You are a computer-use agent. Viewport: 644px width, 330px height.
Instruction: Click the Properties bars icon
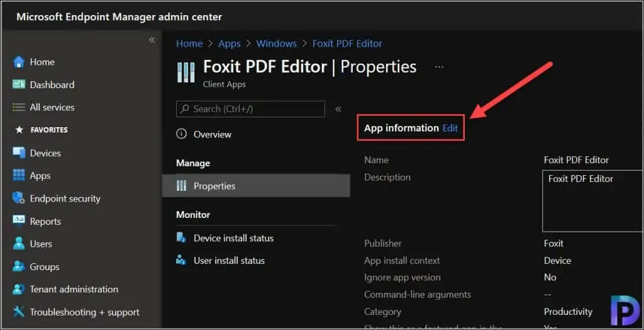tap(181, 186)
